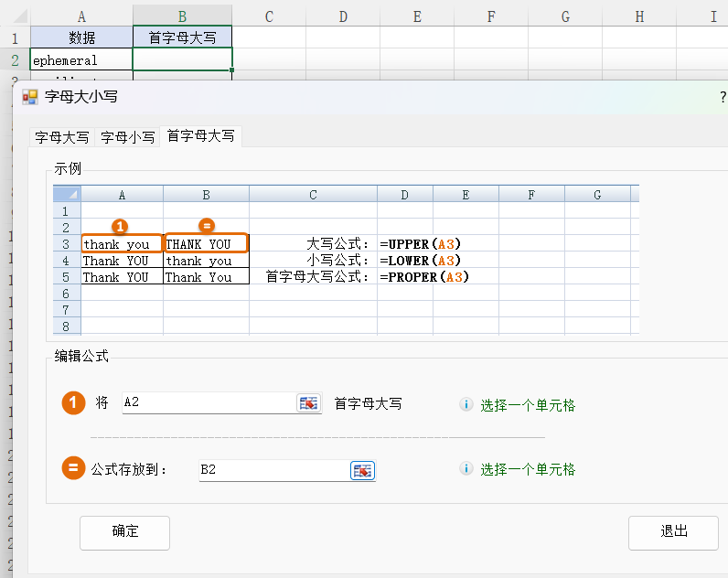728x578 pixels.
Task: Select worksheet column header H
Action: (x=638, y=16)
